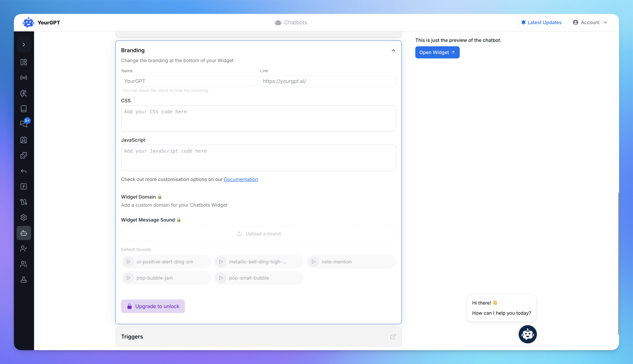Open the lab flask icon in sidebar
Viewport: 633px width, 364px height.
(24, 280)
